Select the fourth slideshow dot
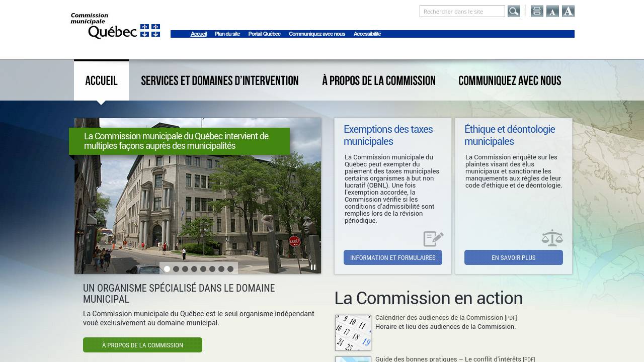The height and width of the screenshot is (362, 644). (x=194, y=269)
